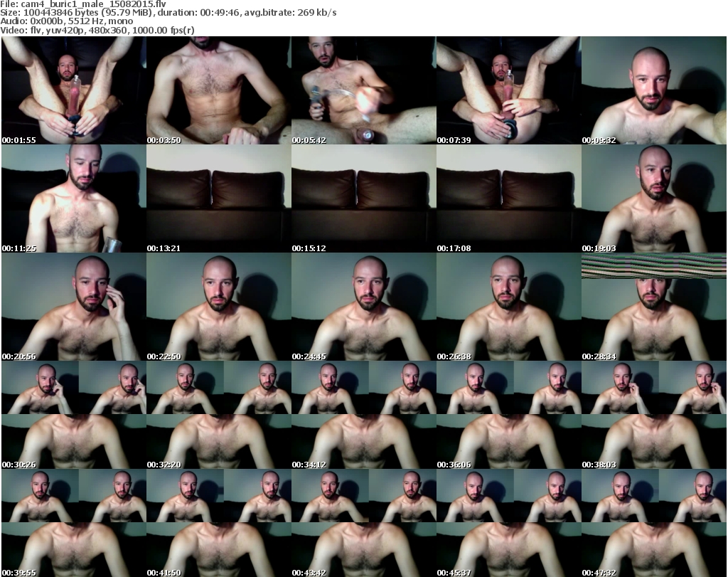The width and height of the screenshot is (728, 577).
Task: Open the bottom-row frame stamped 00:41:50
Action: coord(219,523)
